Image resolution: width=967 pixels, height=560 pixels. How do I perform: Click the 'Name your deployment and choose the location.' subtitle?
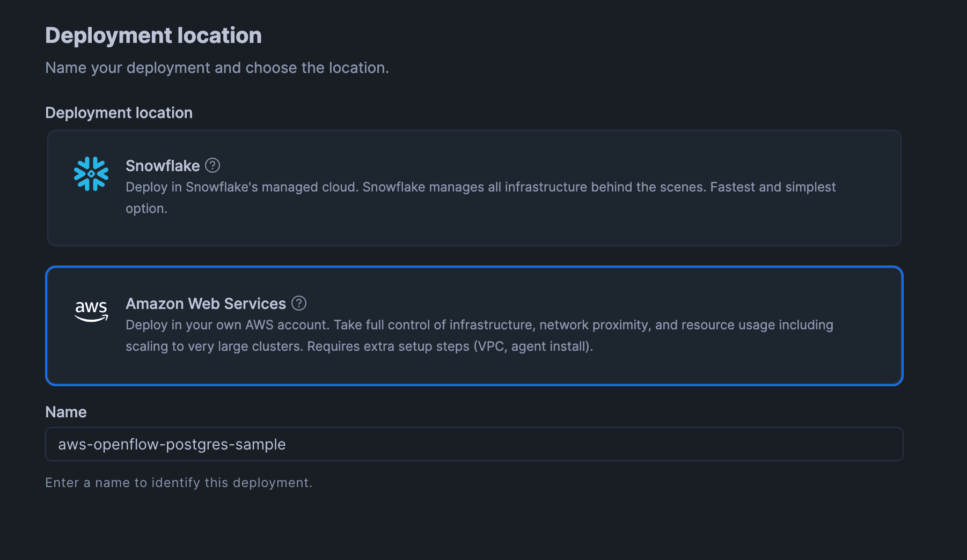pos(217,68)
